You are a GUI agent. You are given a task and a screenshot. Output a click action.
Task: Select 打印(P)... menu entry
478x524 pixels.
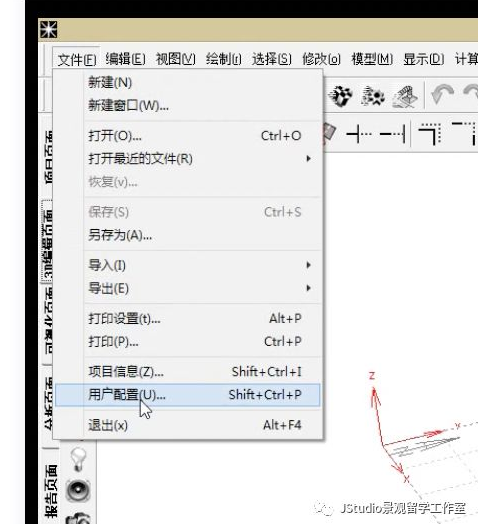tap(188, 342)
